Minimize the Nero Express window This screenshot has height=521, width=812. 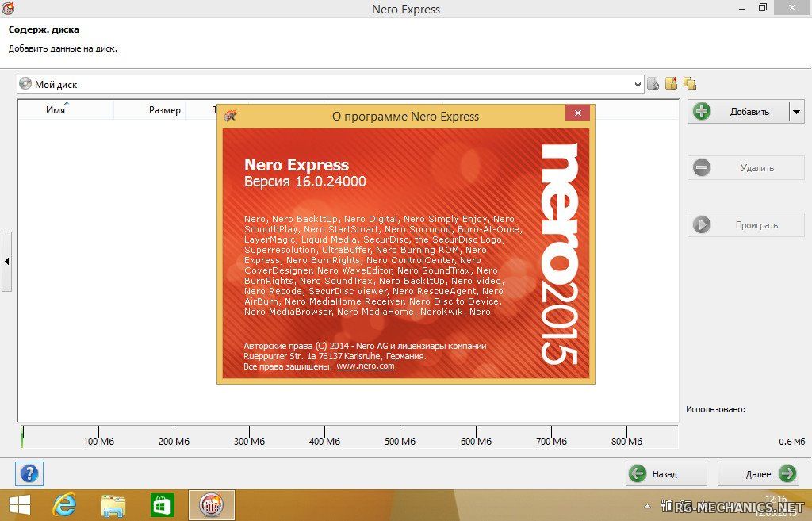pos(742,9)
